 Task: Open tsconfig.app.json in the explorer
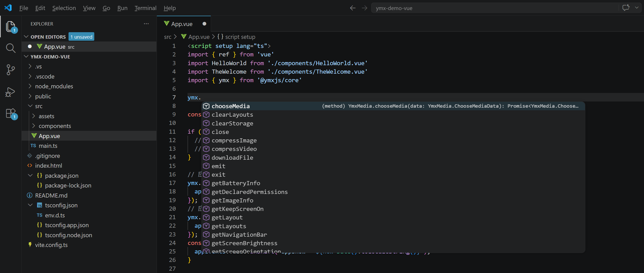(89, 225)
